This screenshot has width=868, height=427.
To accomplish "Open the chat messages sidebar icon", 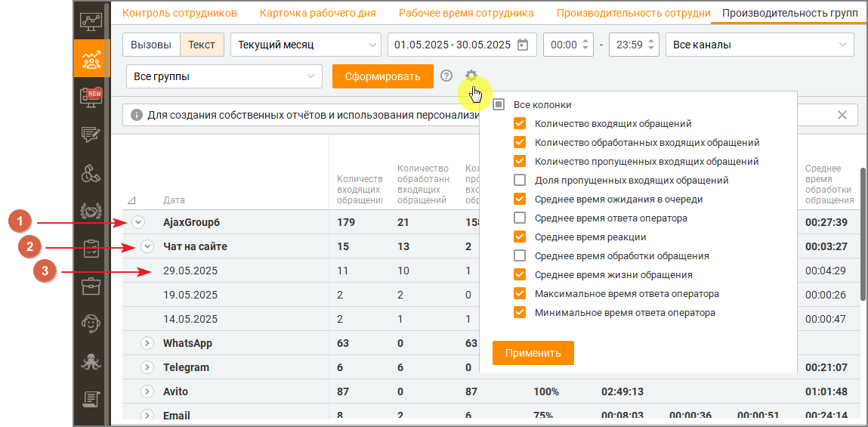I will pyautogui.click(x=91, y=135).
